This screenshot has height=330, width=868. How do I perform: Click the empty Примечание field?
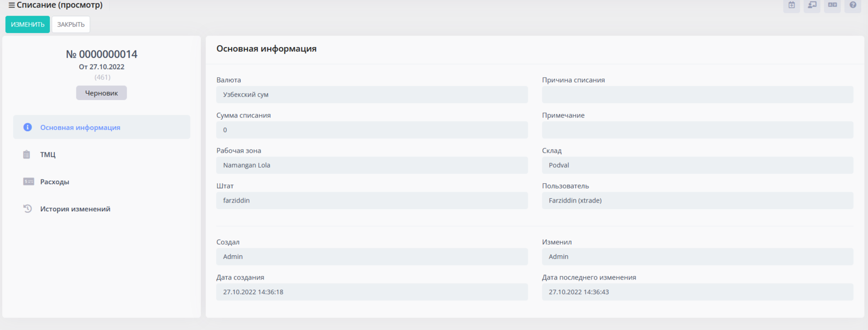point(697,130)
